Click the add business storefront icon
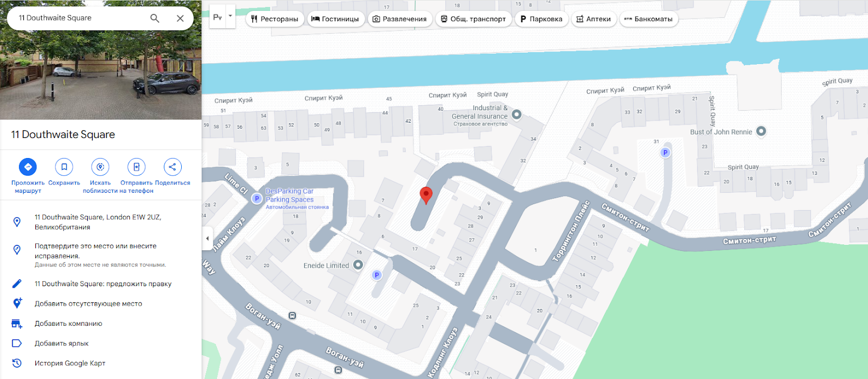Image resolution: width=868 pixels, height=379 pixels. [17, 324]
